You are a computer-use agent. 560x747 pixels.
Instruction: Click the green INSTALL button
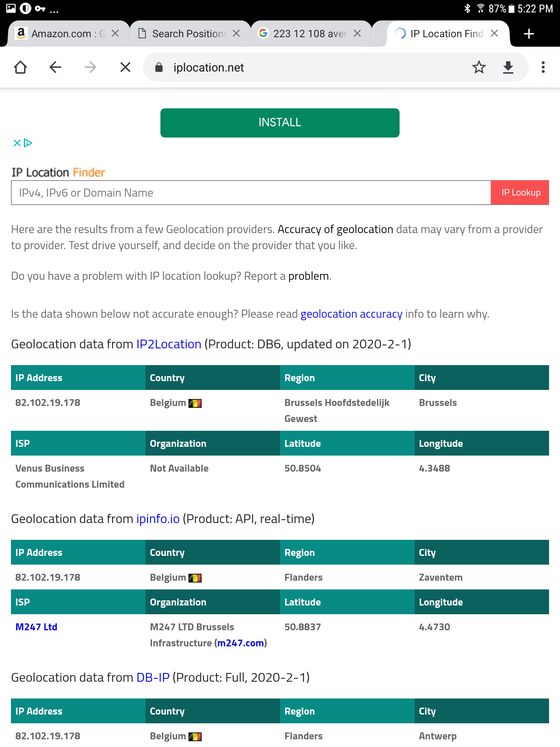(x=280, y=123)
